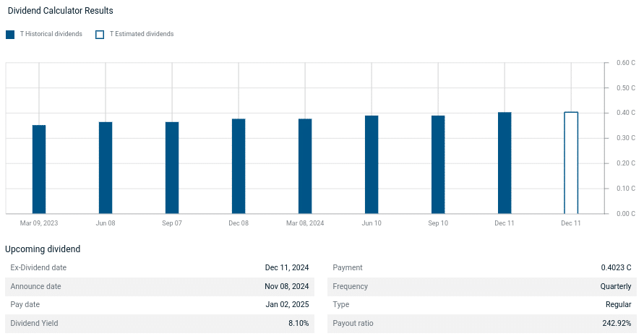Image resolution: width=644 pixels, height=336 pixels.
Task: Select the Jun 08 dividend bar
Action: click(x=106, y=168)
